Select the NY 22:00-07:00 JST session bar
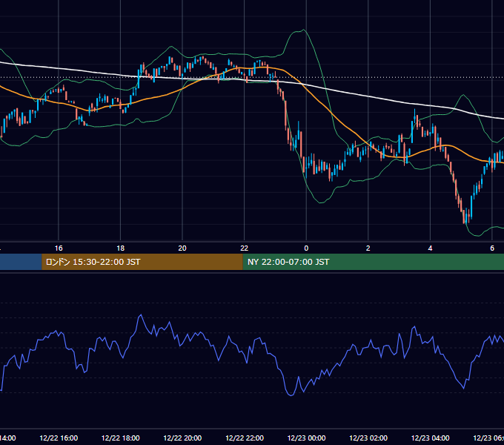504x445 pixels. pos(373,262)
